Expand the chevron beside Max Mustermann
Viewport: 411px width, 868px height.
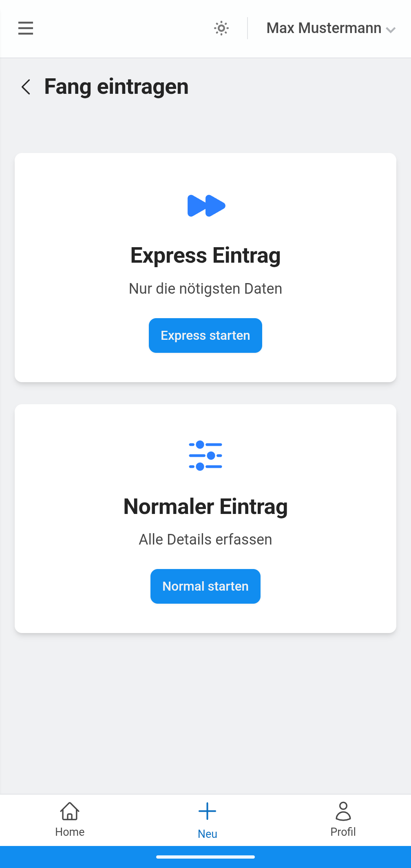391,30
